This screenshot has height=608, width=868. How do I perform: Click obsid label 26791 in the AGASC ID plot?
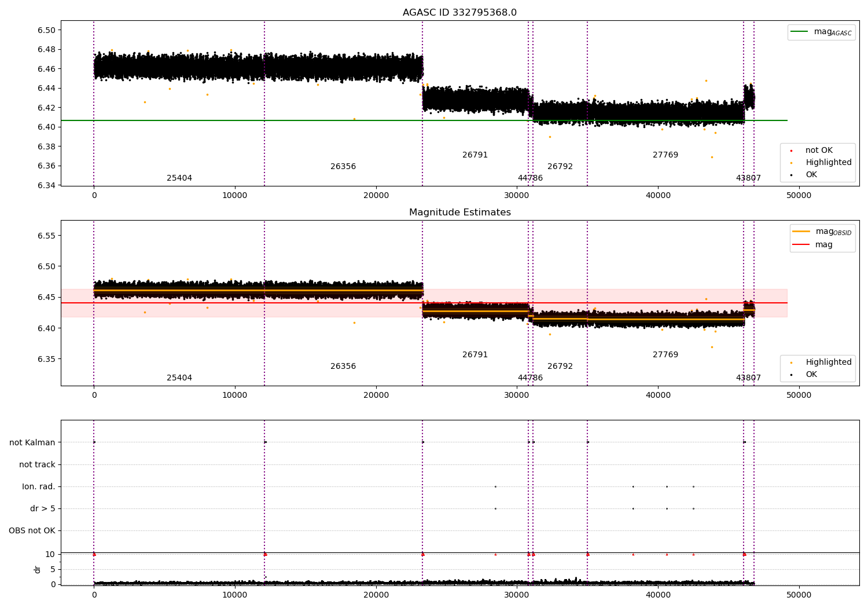coord(475,155)
